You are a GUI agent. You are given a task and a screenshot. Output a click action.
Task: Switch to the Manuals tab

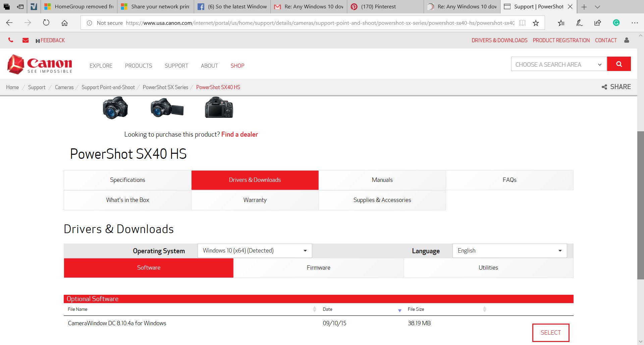tap(382, 180)
